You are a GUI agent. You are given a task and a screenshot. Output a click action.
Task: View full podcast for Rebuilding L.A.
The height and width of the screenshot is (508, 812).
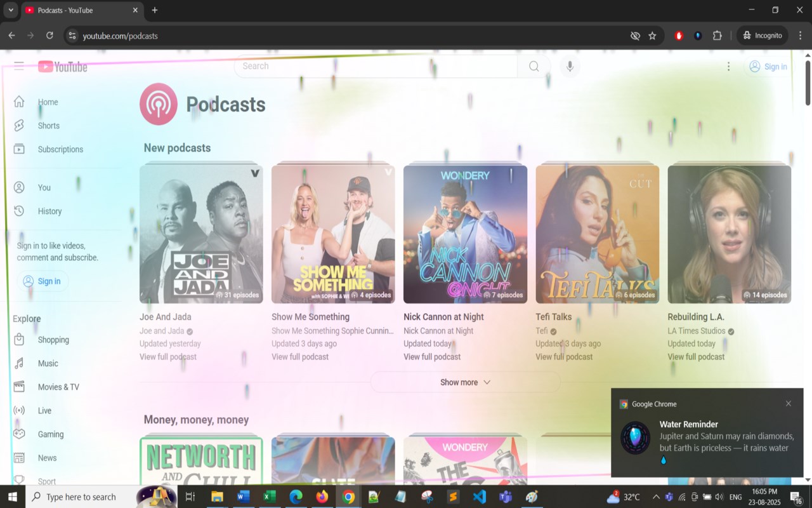click(696, 357)
